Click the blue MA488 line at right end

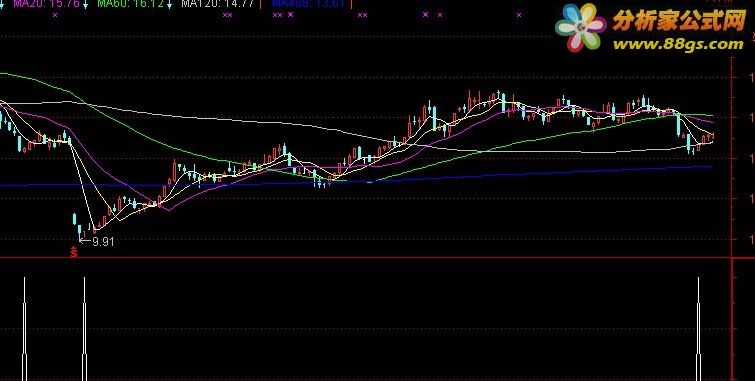(x=708, y=167)
